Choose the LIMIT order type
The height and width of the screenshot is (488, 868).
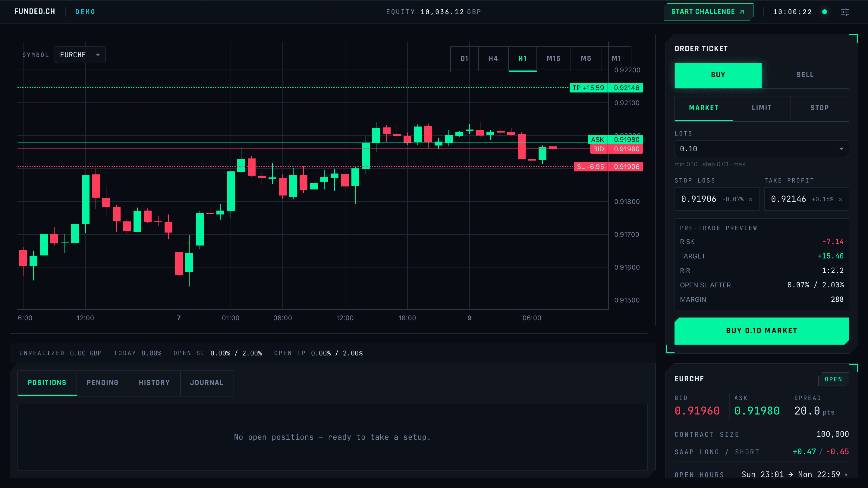[x=762, y=108]
